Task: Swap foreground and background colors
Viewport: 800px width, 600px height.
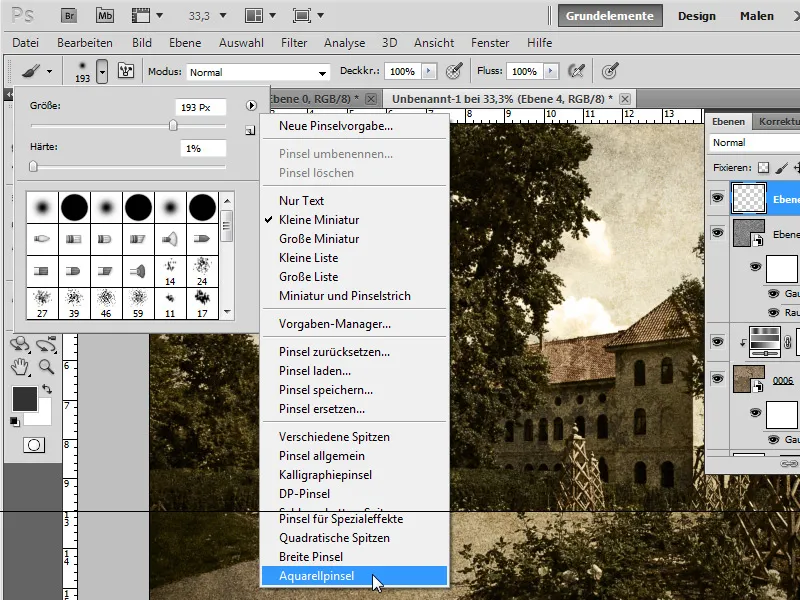Action: tap(47, 389)
